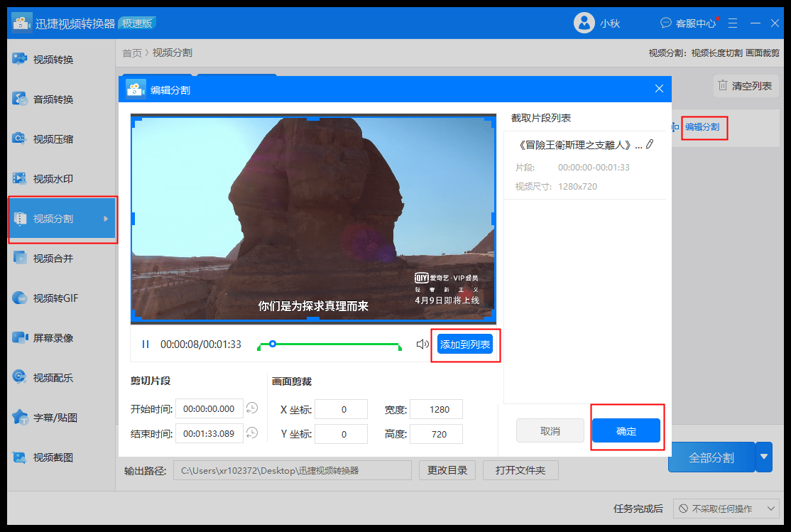
Task: Click the user avatar icon
Action: [584, 23]
